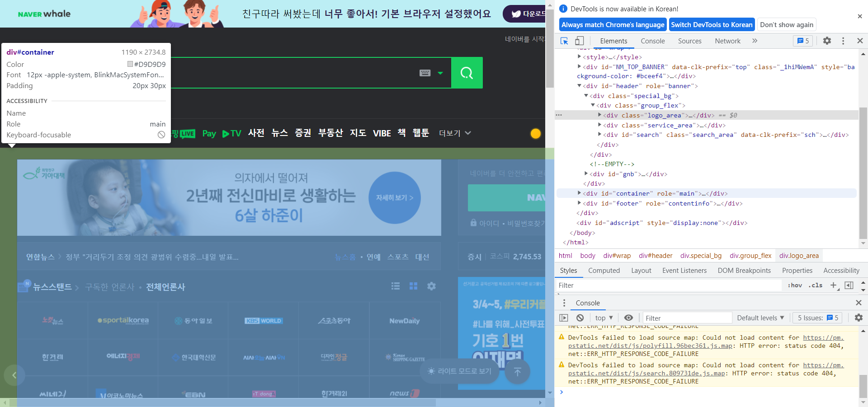This screenshot has height=407, width=868.
Task: Open Console settings gear icon
Action: 859,318
